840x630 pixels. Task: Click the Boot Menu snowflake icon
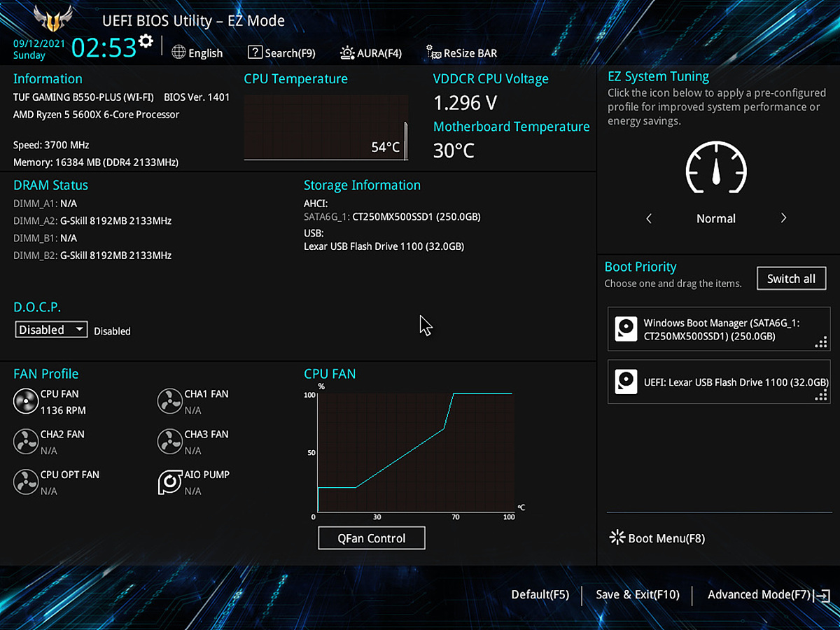[617, 538]
